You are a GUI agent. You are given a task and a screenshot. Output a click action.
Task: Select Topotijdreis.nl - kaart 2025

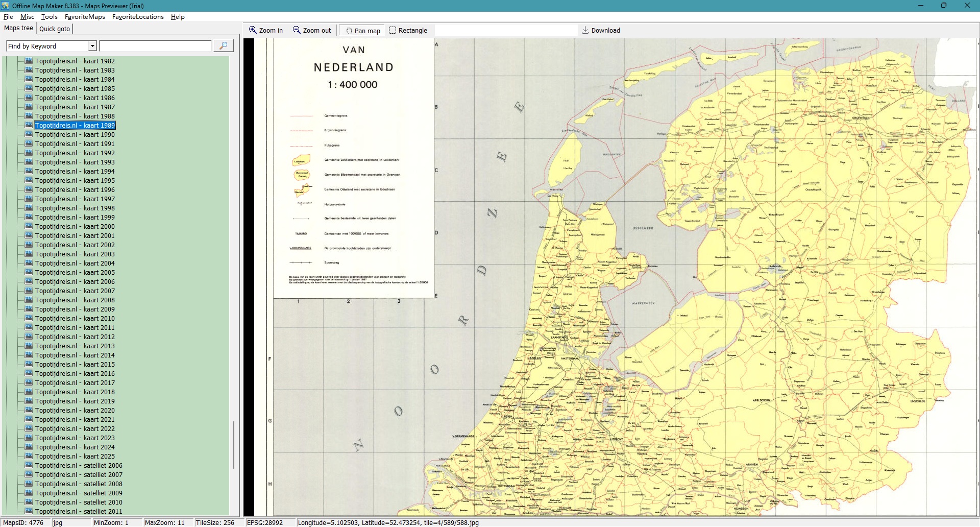click(75, 456)
